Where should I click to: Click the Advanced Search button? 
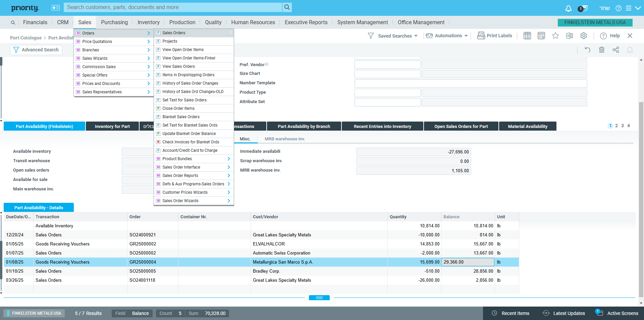point(36,50)
